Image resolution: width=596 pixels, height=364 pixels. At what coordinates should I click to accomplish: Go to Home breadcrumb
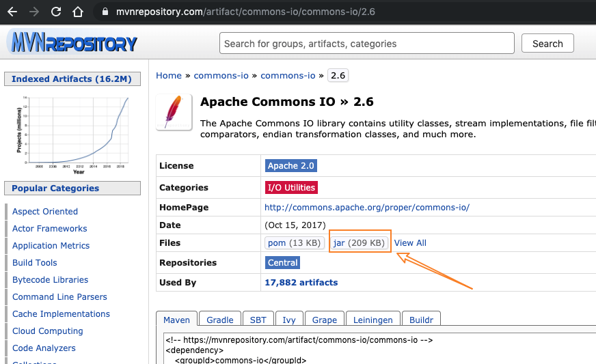coord(169,76)
